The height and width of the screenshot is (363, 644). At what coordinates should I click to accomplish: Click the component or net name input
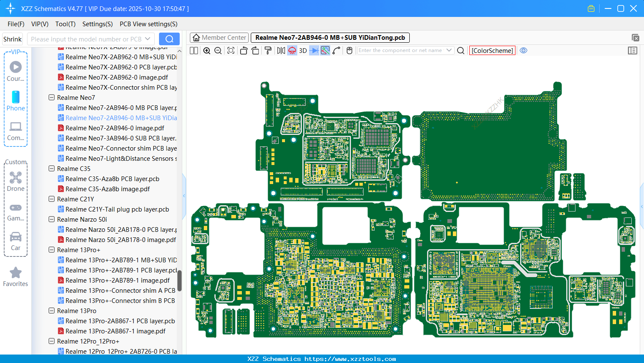[400, 50]
